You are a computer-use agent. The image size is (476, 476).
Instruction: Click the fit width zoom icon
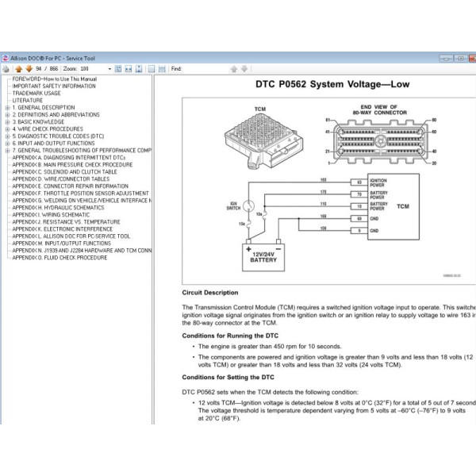(129, 69)
